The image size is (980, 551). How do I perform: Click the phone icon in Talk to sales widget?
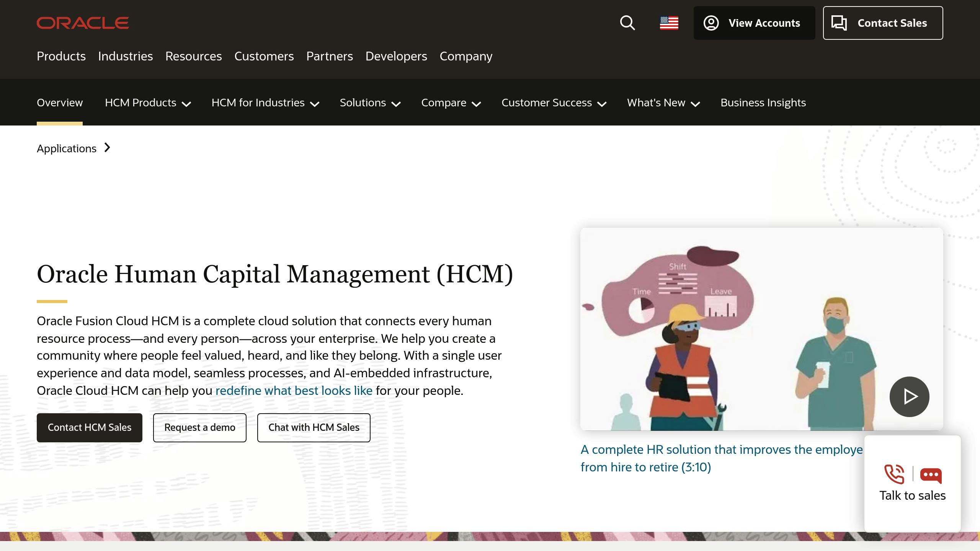click(x=895, y=474)
